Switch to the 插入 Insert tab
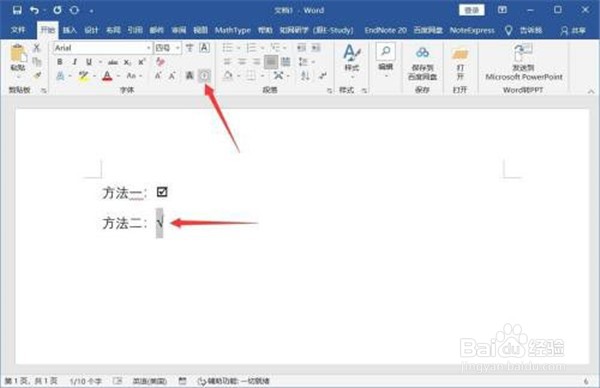The height and width of the screenshot is (388, 600). (x=70, y=30)
